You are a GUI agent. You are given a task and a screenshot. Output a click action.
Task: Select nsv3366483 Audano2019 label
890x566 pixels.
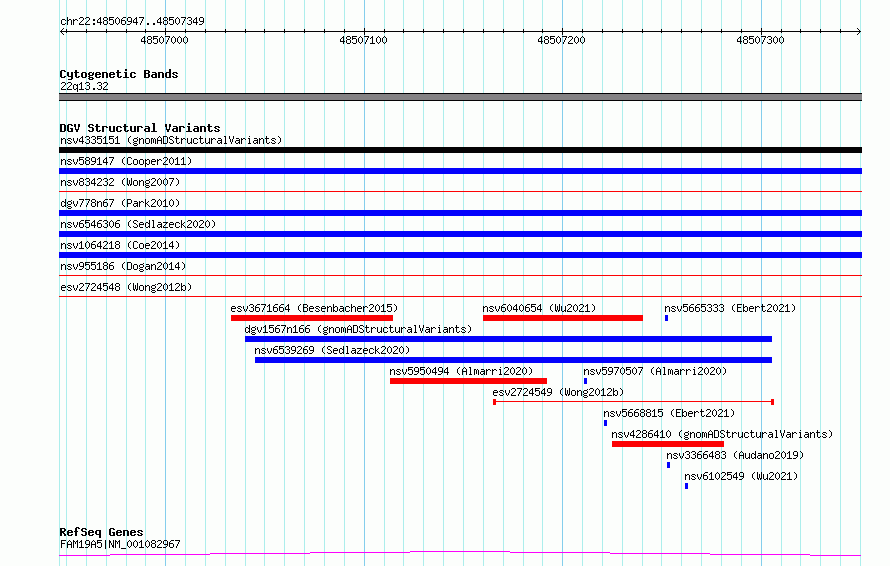click(735, 455)
